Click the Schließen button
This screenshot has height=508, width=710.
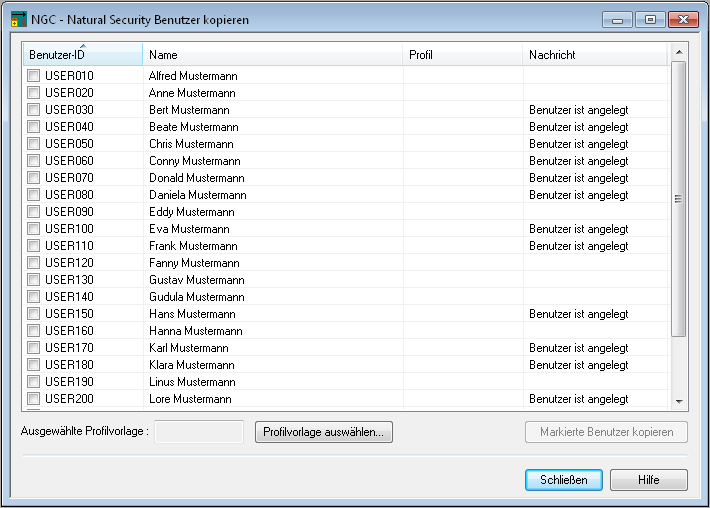point(563,480)
